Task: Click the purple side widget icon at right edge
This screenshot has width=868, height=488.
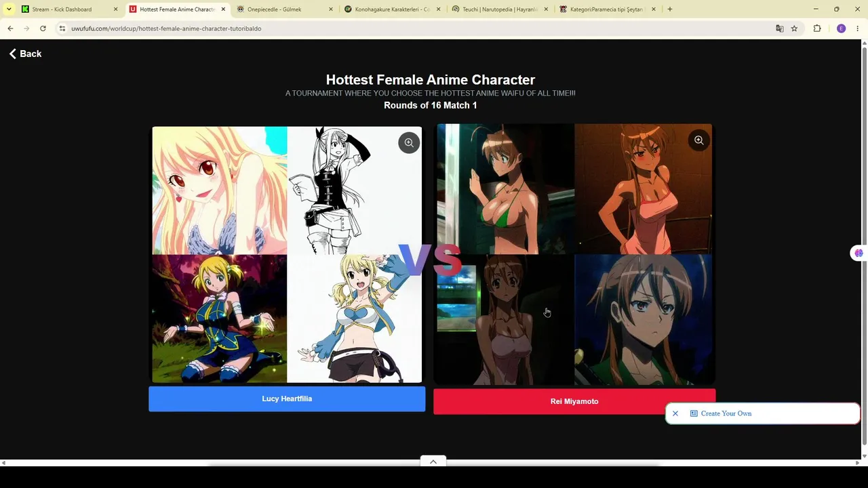Action: pos(859,253)
